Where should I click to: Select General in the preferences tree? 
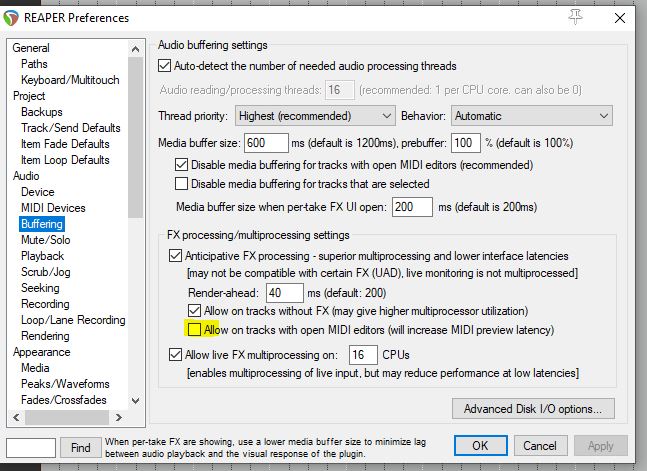coord(31,48)
